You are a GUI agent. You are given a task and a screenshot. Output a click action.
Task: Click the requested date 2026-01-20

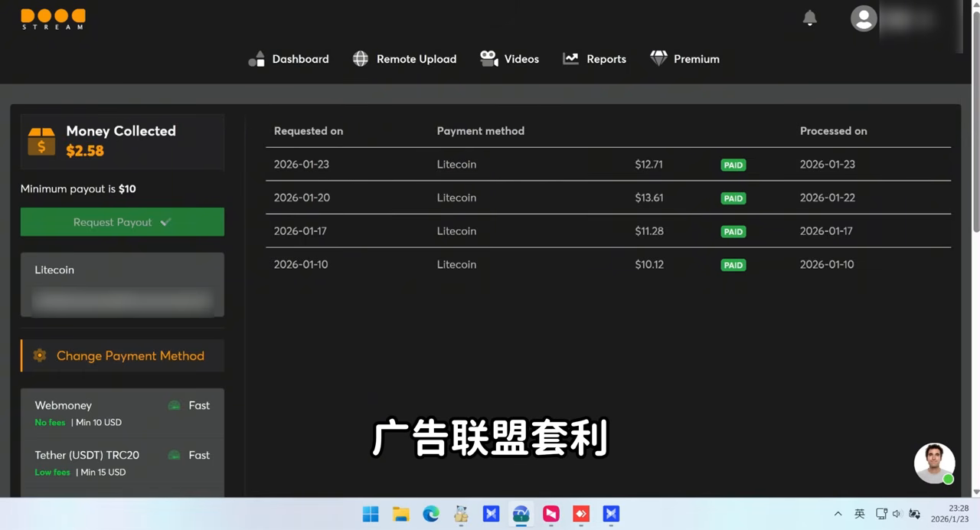[x=302, y=198]
